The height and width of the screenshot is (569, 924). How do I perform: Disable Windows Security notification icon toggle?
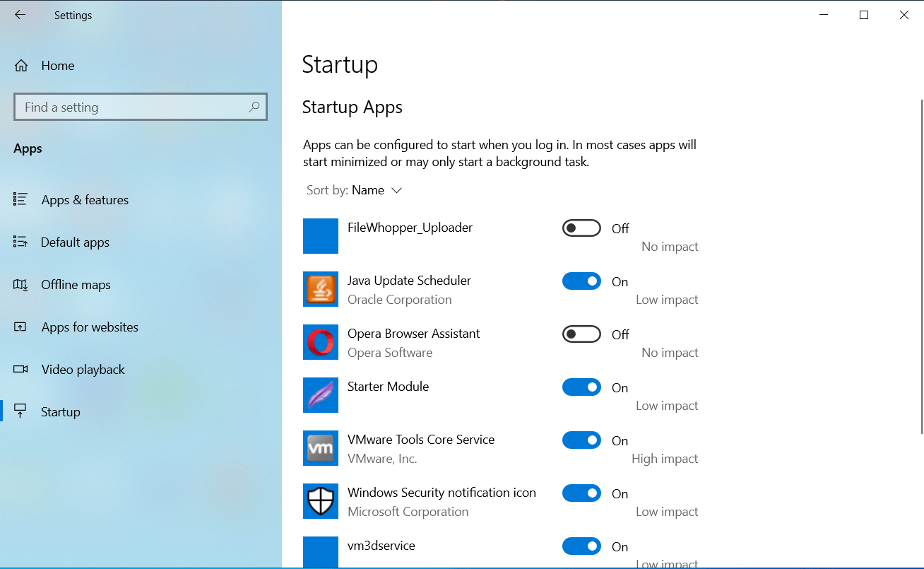(581, 493)
